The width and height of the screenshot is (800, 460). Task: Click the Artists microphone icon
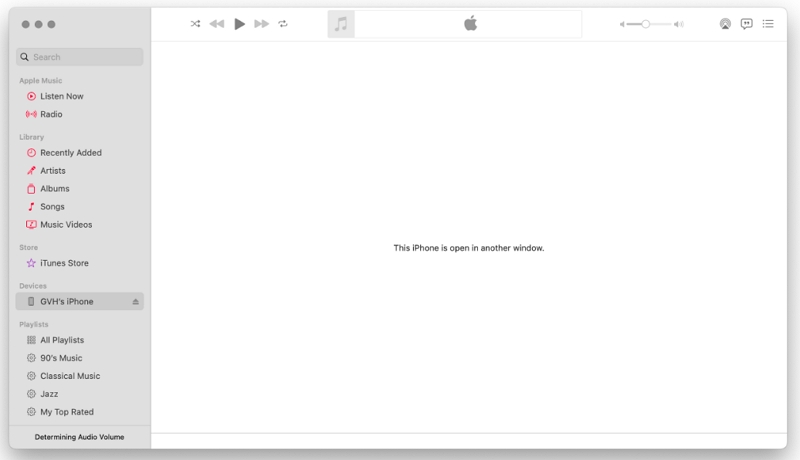tap(31, 170)
